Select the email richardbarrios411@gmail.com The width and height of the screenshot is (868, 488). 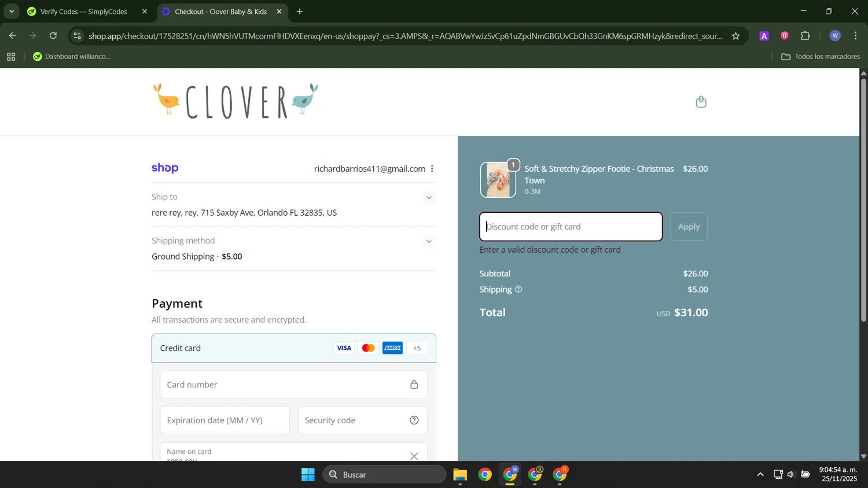(x=369, y=169)
